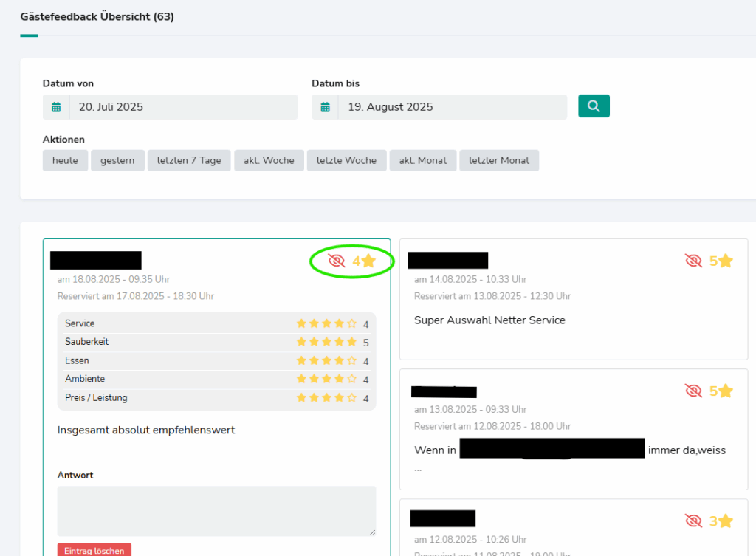Viewport: 756px width, 556px height.
Task: Click star icon of 13.08.2025 review
Action: 726,391
